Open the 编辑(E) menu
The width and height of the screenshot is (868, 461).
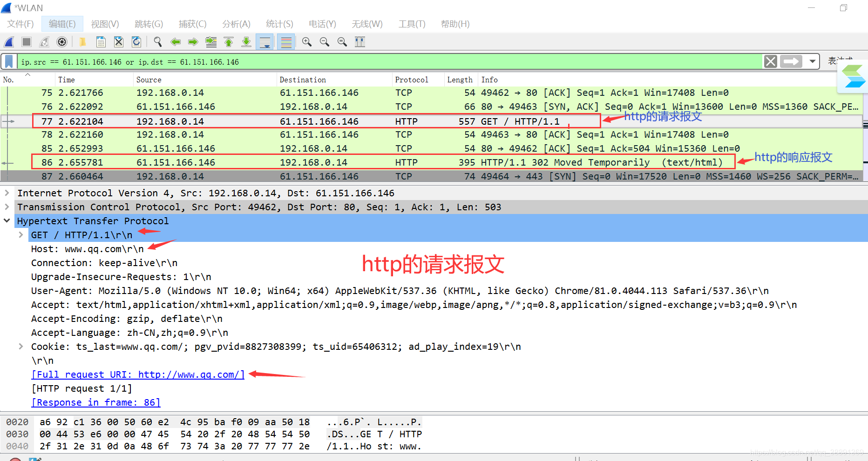[x=62, y=24]
